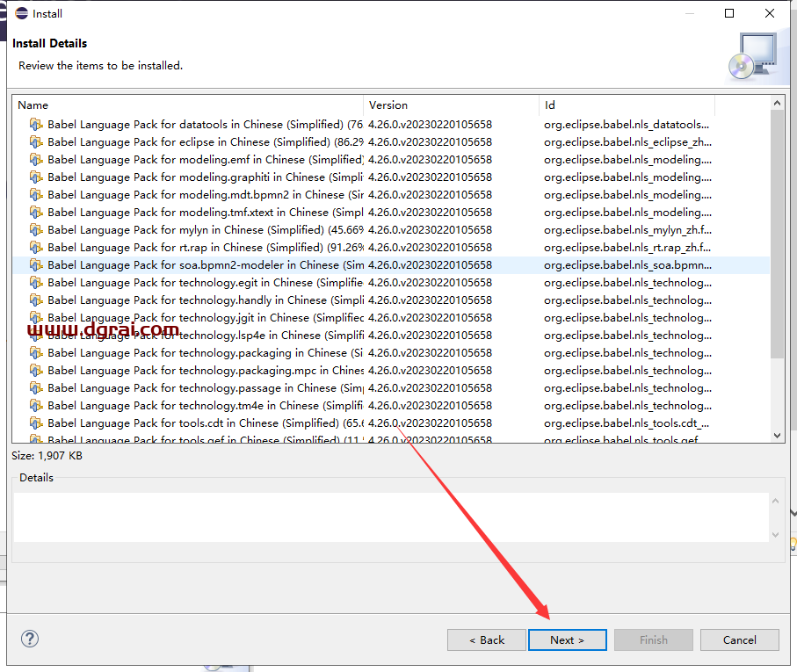Click the eclipse language pack feature icon
797x672 pixels.
[35, 141]
